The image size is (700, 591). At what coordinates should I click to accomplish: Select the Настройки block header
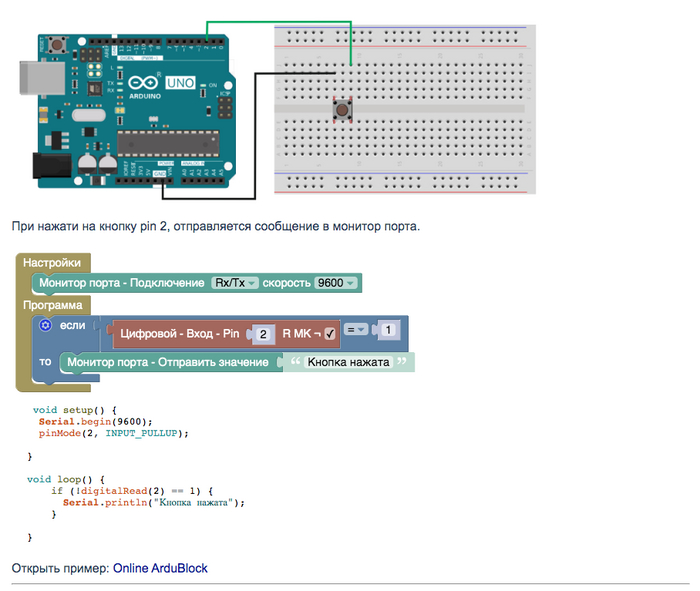(x=52, y=262)
